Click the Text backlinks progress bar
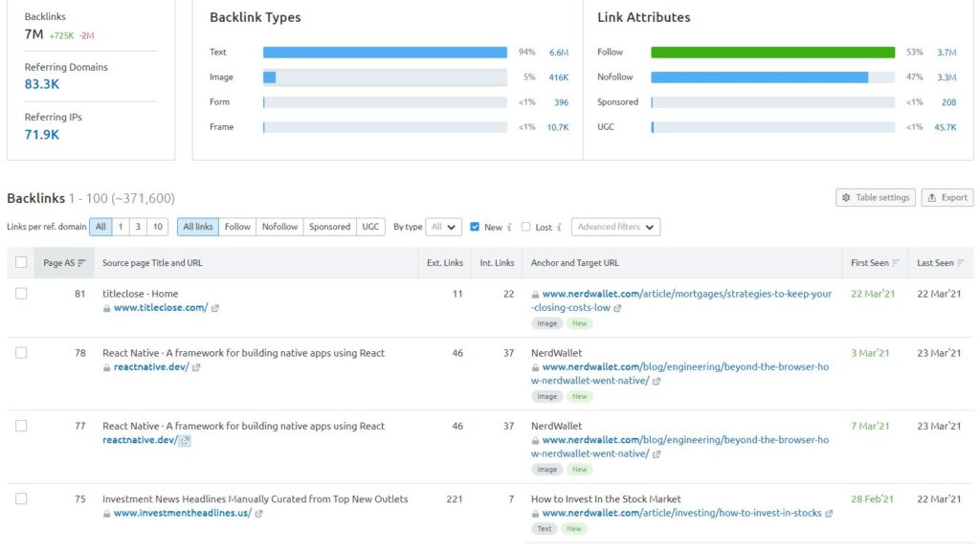The height and width of the screenshot is (553, 980). 383,52
